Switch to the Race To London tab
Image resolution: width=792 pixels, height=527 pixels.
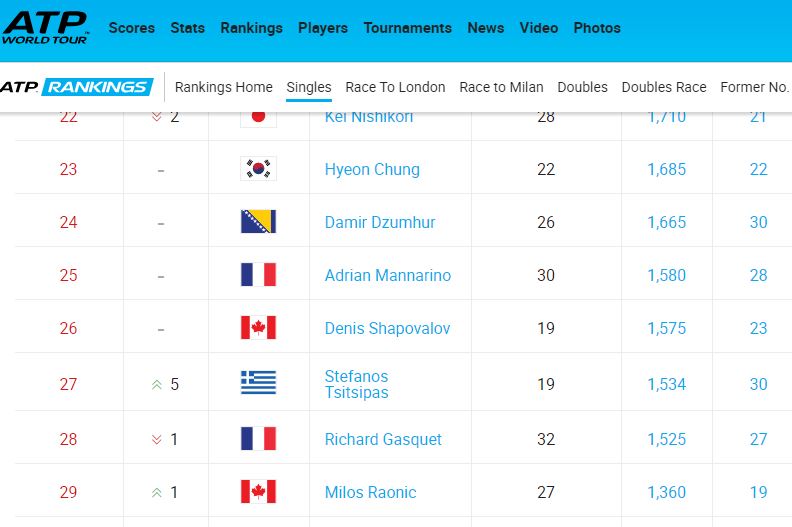(x=395, y=87)
